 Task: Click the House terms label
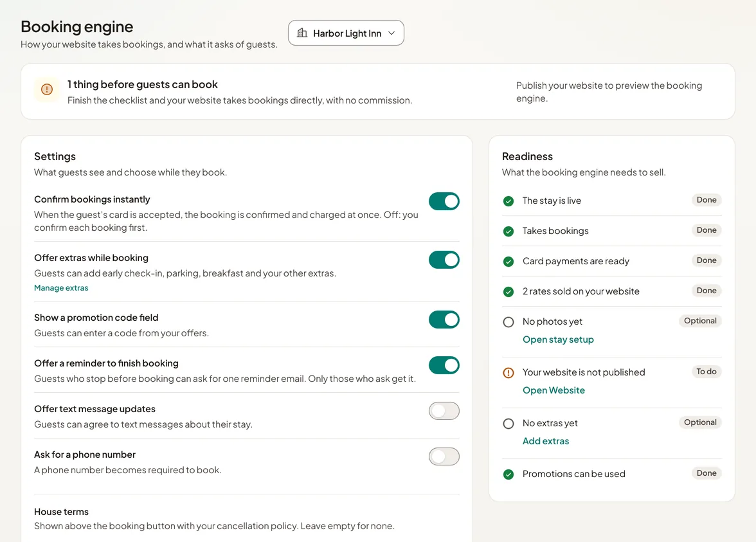[x=61, y=512]
